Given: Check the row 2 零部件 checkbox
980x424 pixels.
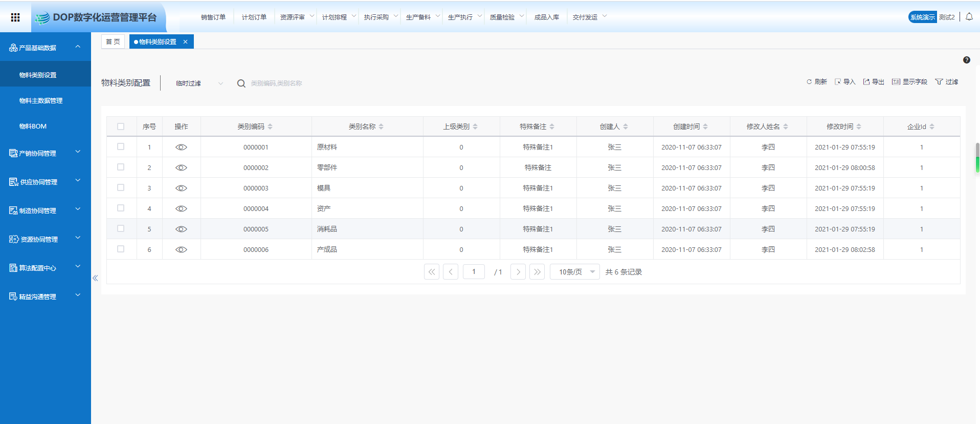Looking at the screenshot, I should [x=121, y=167].
